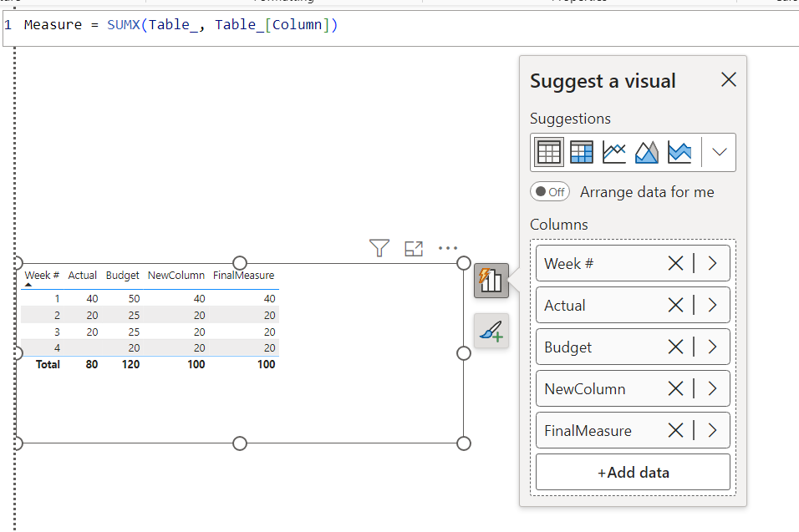Click in the DAX formula bar
The height and width of the screenshot is (532, 799).
[x=400, y=28]
